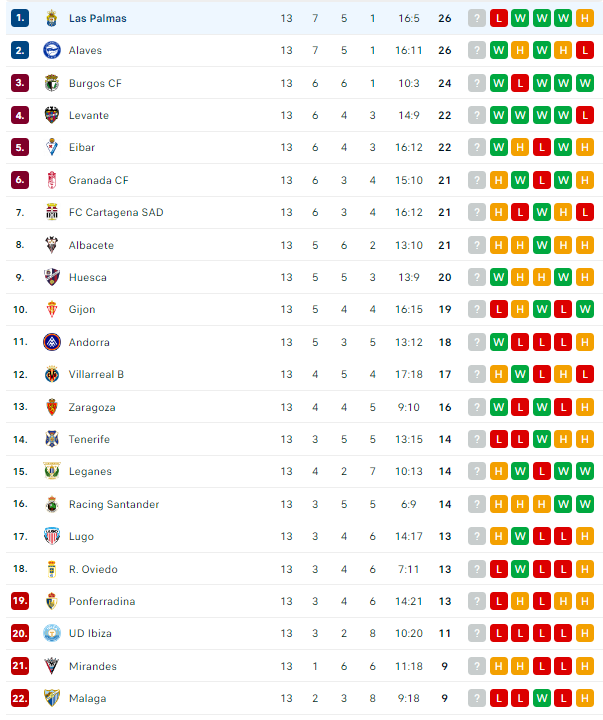The width and height of the screenshot is (603, 720).
Task: Click the red rank 22 position badge
Action: click(x=20, y=698)
